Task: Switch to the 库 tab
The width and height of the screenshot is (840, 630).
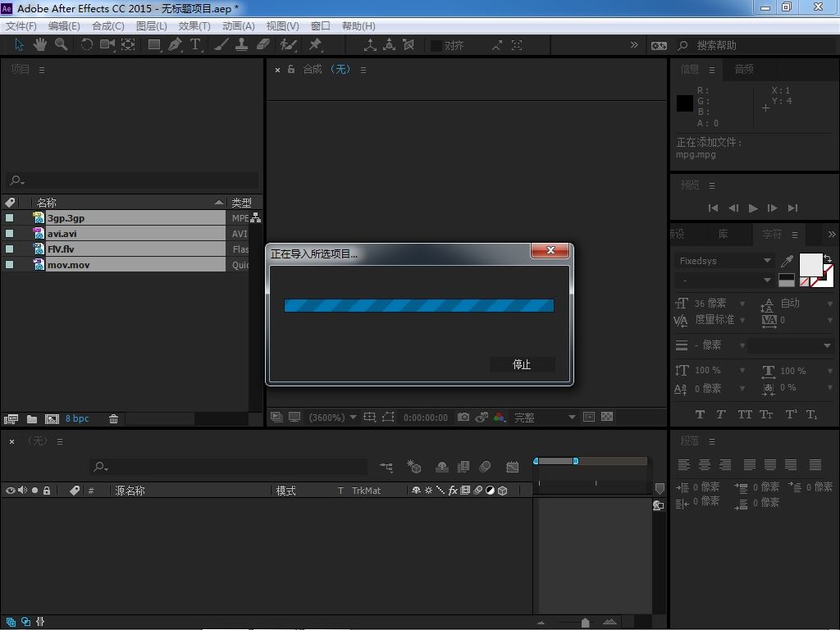Action: [723, 234]
